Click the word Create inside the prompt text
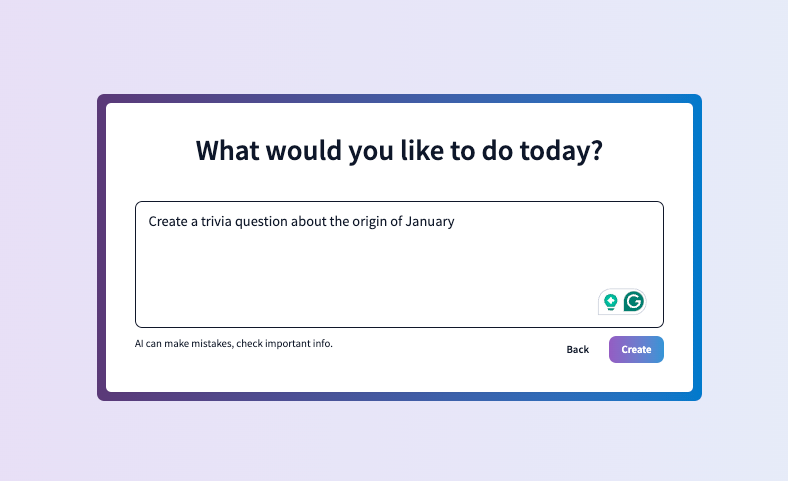This screenshot has width=788, height=481. [168, 221]
